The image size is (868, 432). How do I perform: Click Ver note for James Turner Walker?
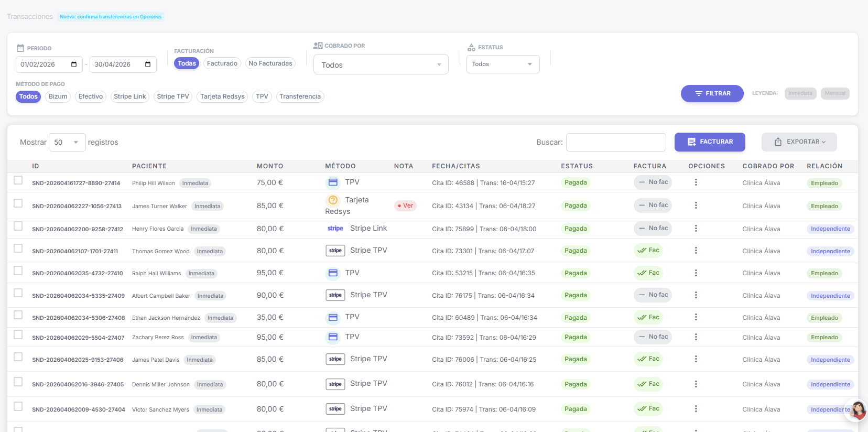(x=405, y=206)
